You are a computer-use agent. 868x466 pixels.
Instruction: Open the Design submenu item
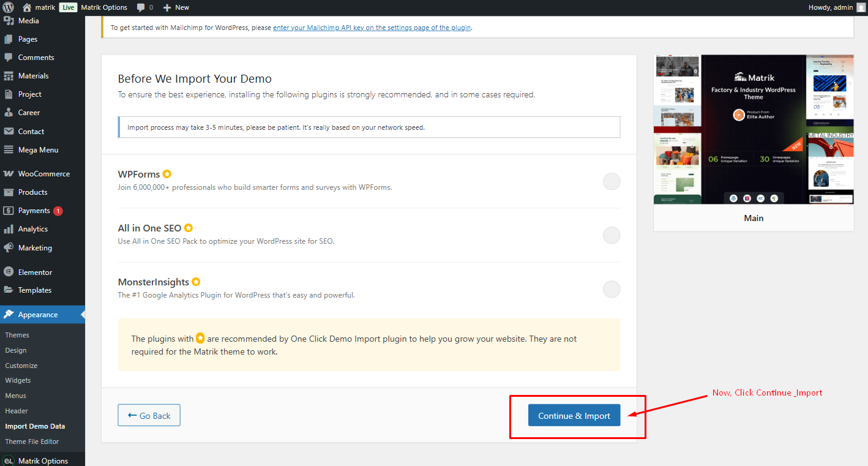[16, 350]
